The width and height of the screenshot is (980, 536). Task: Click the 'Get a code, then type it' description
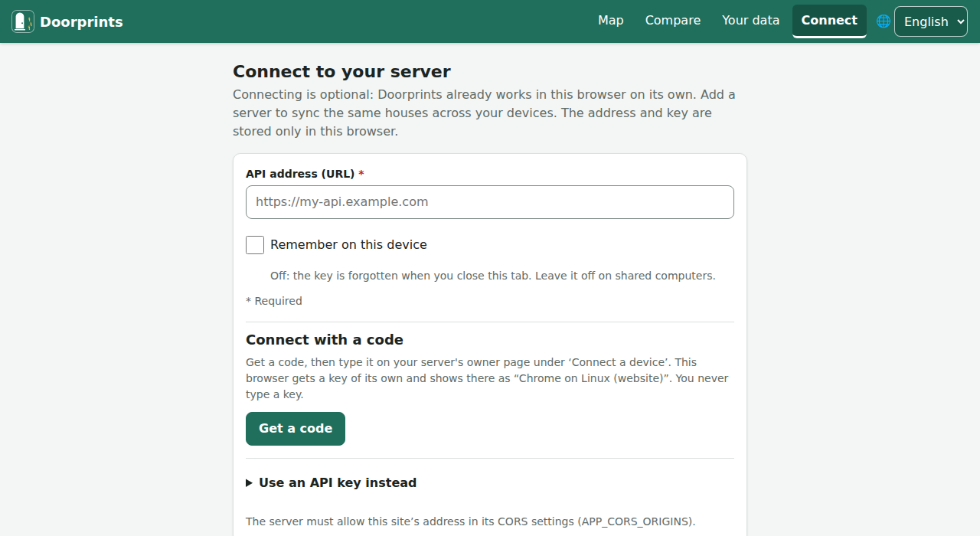click(x=487, y=378)
